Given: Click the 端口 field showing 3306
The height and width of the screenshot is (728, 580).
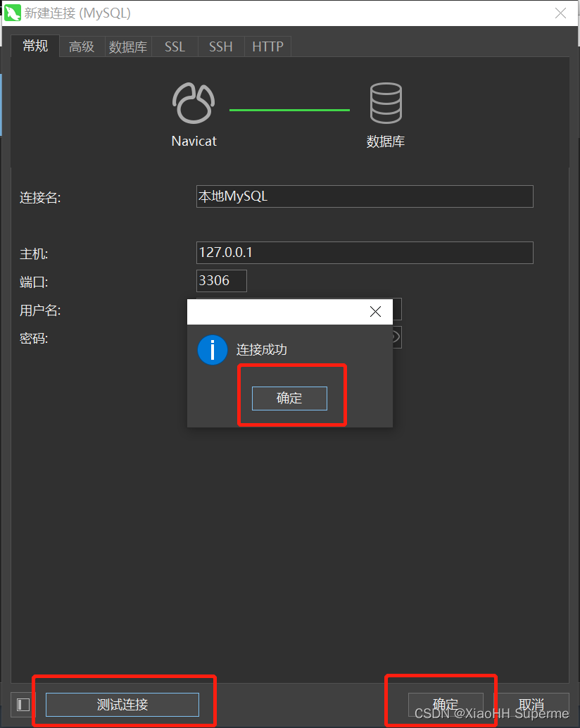Looking at the screenshot, I should [221, 281].
